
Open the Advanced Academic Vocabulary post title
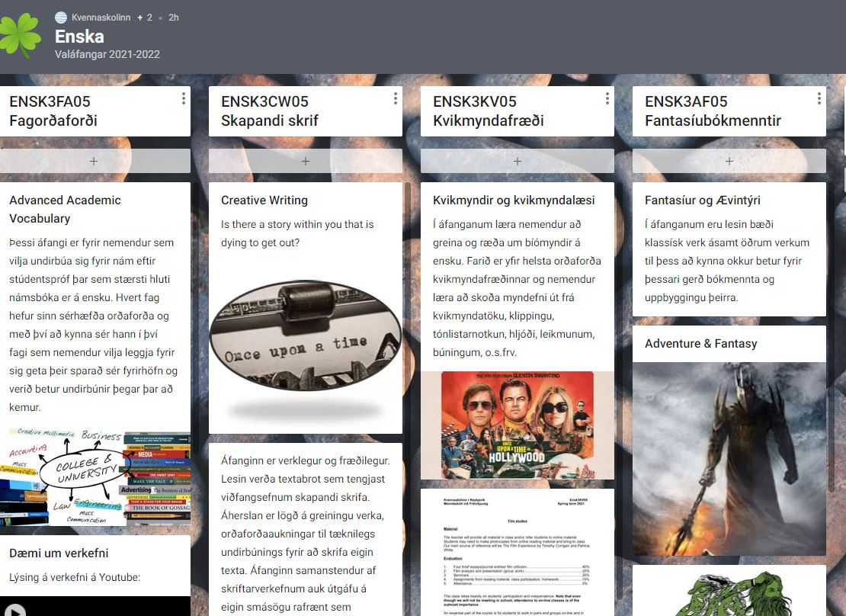(65, 210)
